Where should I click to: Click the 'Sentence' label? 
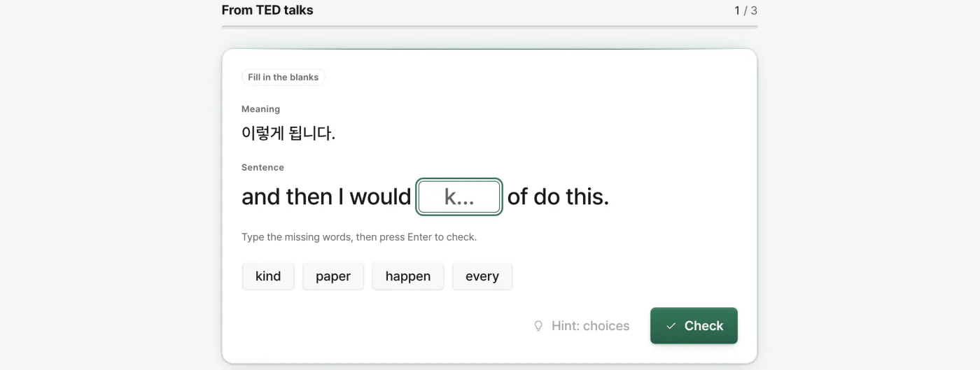tap(262, 168)
